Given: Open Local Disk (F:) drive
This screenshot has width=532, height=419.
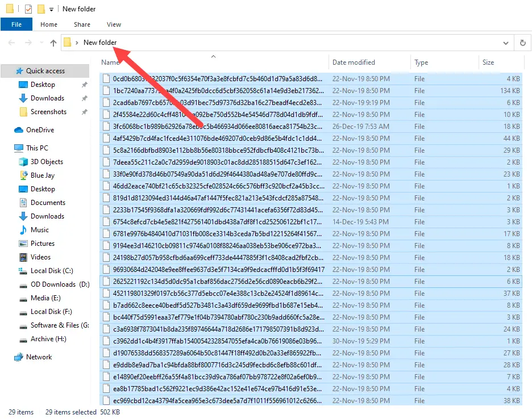Looking at the screenshot, I should point(51,312).
